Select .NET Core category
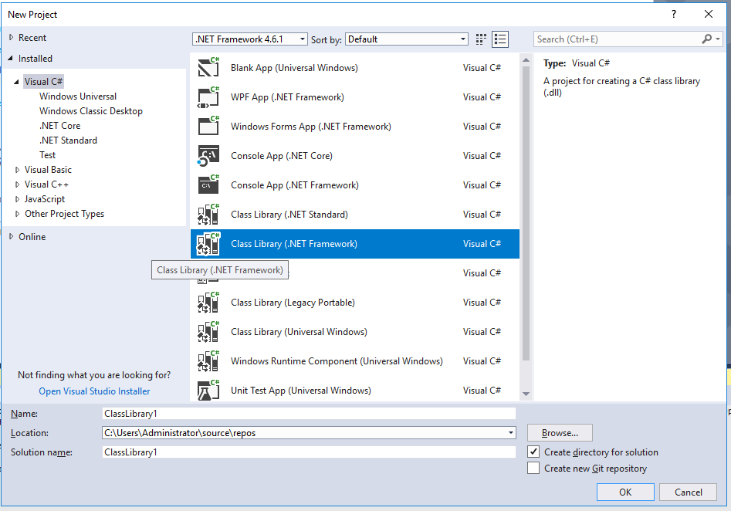Screen dimensions: 731x511 point(60,126)
